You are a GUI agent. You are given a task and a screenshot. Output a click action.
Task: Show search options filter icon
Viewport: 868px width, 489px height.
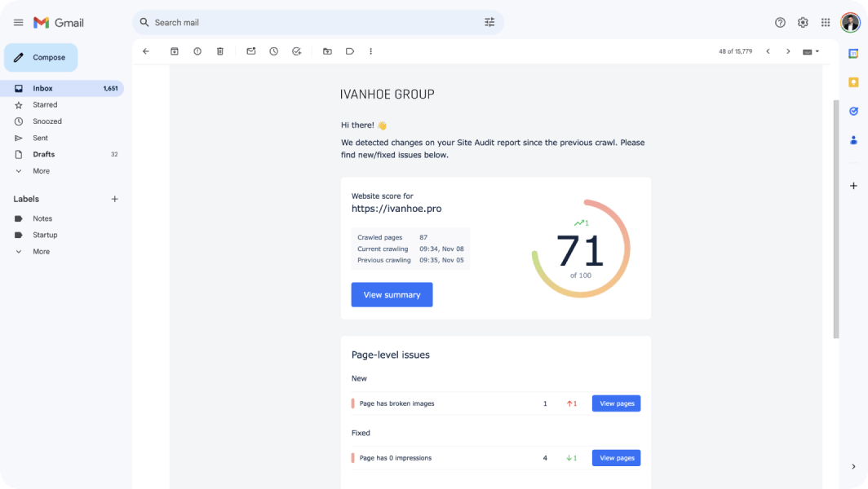(489, 23)
